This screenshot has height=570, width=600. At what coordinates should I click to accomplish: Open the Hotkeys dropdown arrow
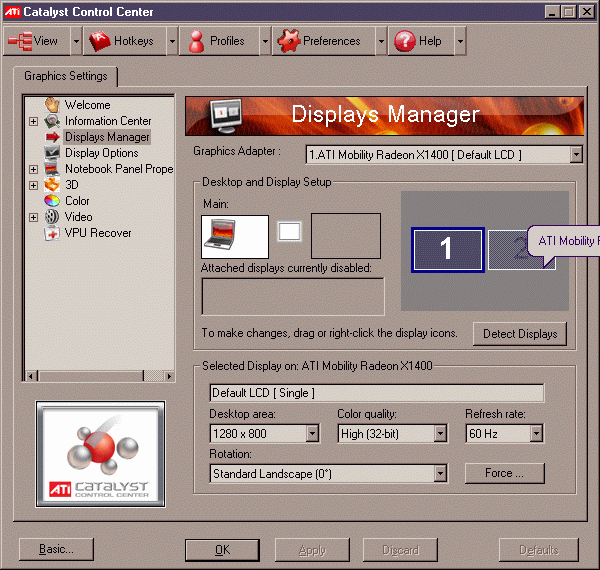(172, 41)
